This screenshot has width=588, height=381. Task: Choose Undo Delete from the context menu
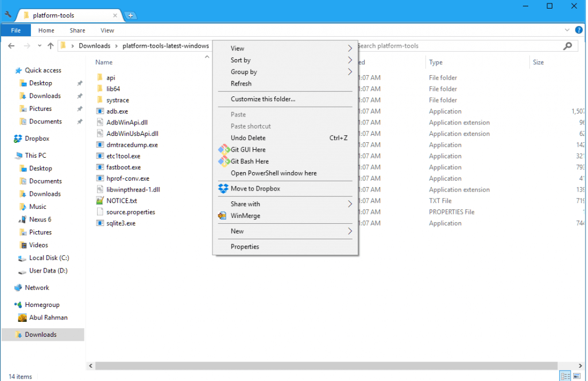(285, 138)
